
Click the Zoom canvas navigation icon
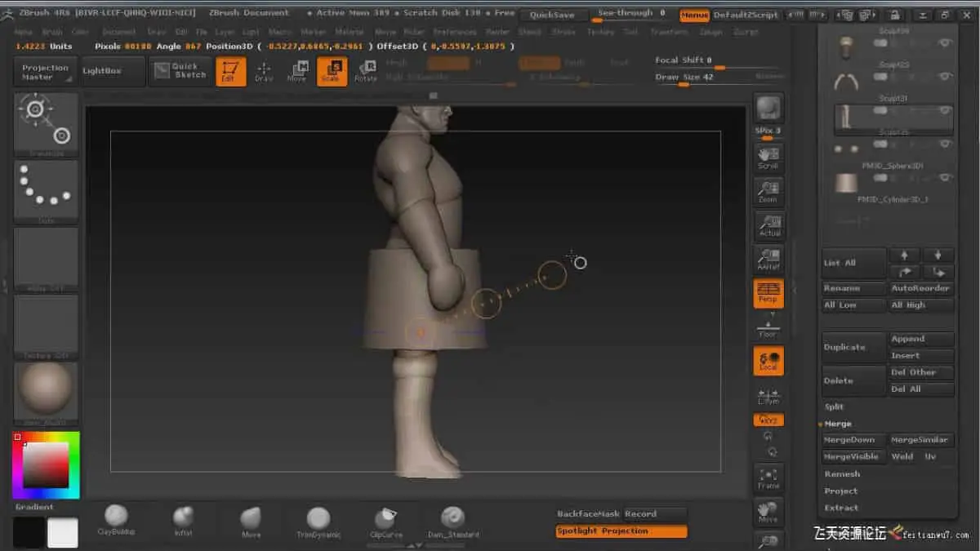tap(768, 192)
